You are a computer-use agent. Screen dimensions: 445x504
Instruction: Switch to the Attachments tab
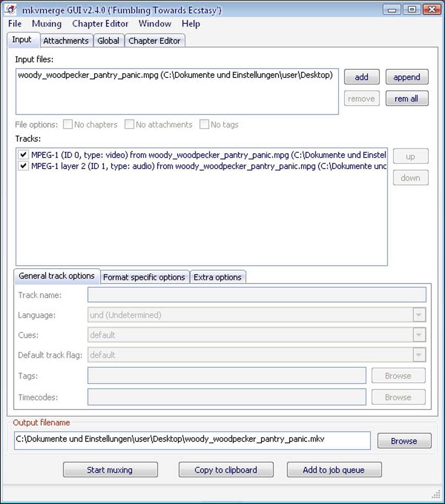(x=66, y=41)
